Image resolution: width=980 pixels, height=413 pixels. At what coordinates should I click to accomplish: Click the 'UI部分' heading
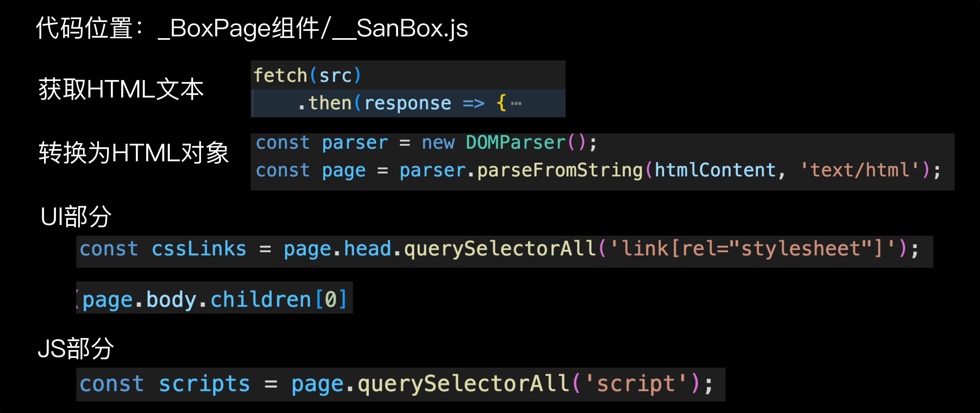click(76, 216)
